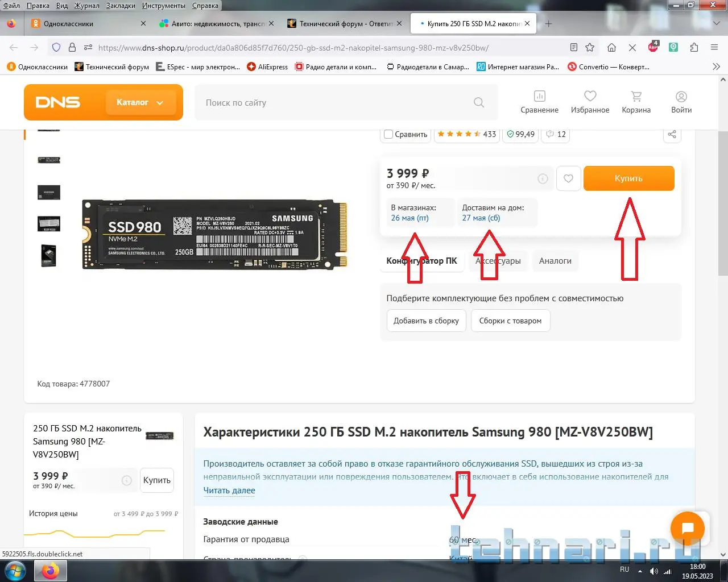Switch to the Одноклассники browser tab

coord(88,24)
